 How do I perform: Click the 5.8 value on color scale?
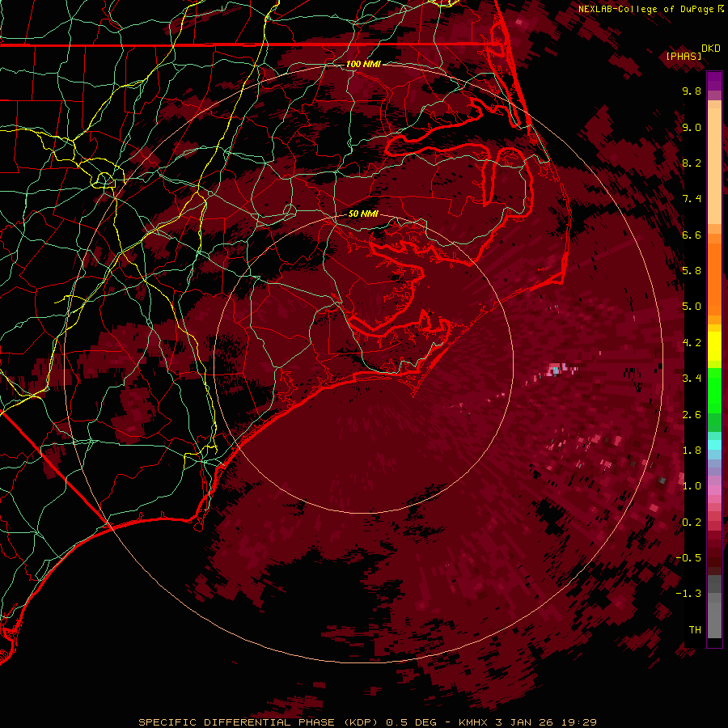coord(692,271)
